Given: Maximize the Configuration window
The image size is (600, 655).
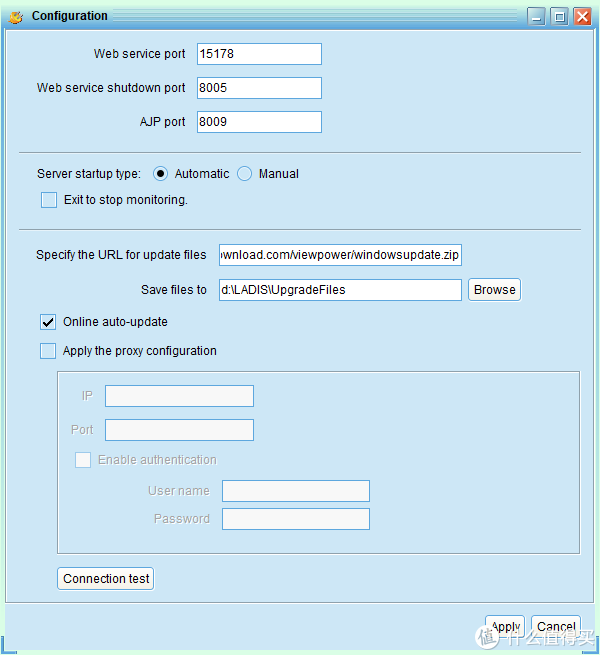Looking at the screenshot, I should click(559, 17).
